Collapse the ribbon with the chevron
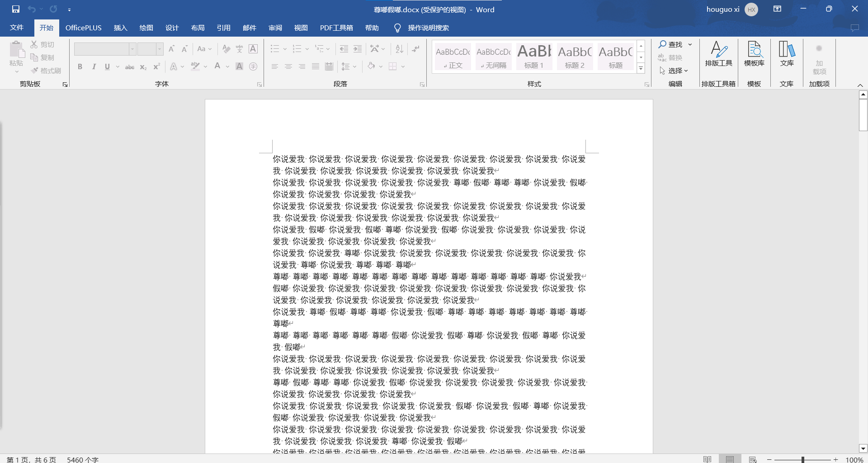 (x=860, y=85)
